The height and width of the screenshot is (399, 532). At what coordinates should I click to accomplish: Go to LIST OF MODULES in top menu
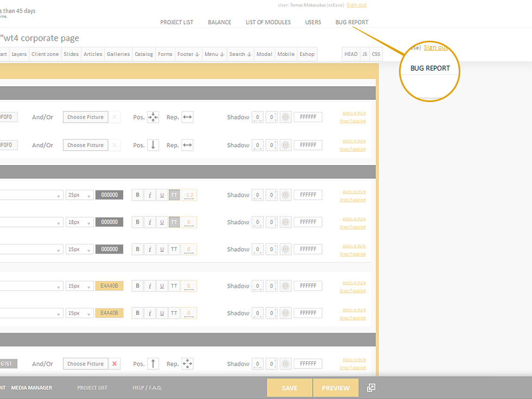coord(268,22)
